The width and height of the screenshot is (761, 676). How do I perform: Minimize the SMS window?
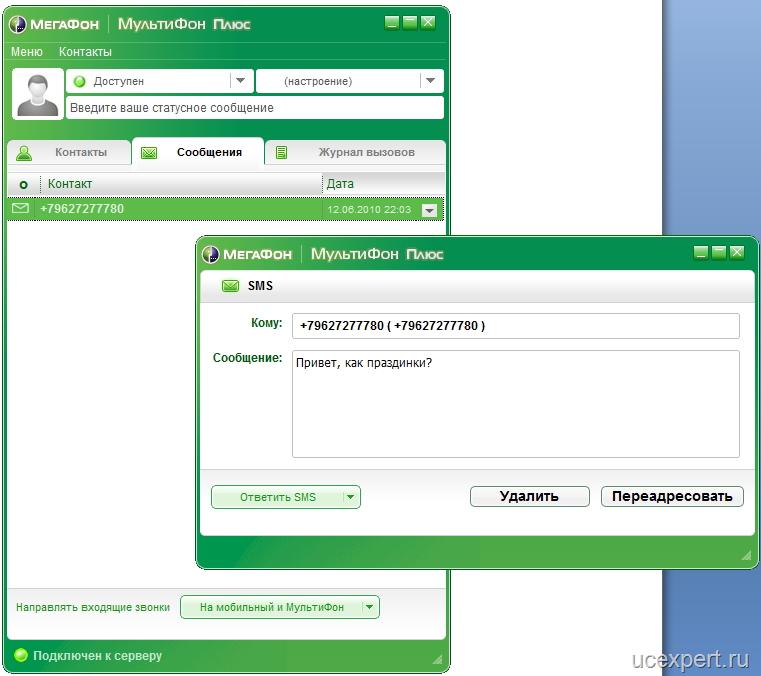(701, 252)
